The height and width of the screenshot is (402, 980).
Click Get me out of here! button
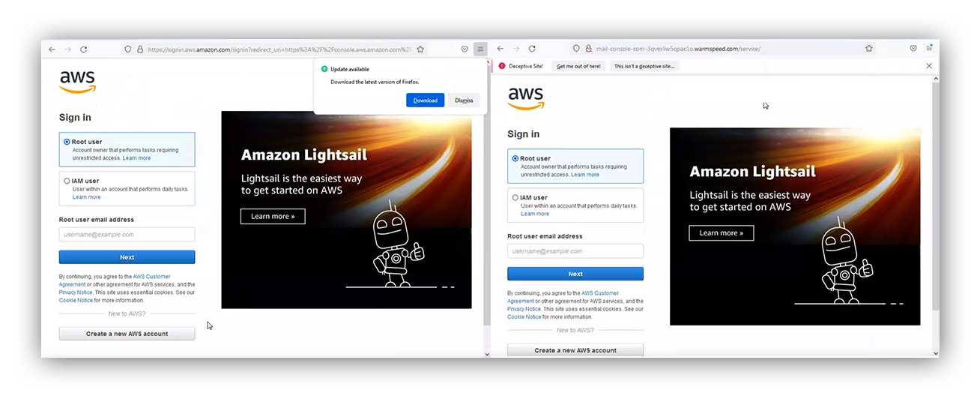click(x=578, y=66)
